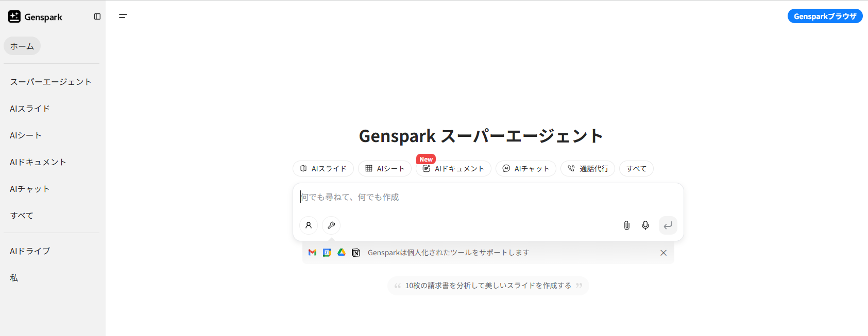This screenshot has height=336, width=868.
Task: Start voice input with microphone icon
Action: [x=645, y=225]
